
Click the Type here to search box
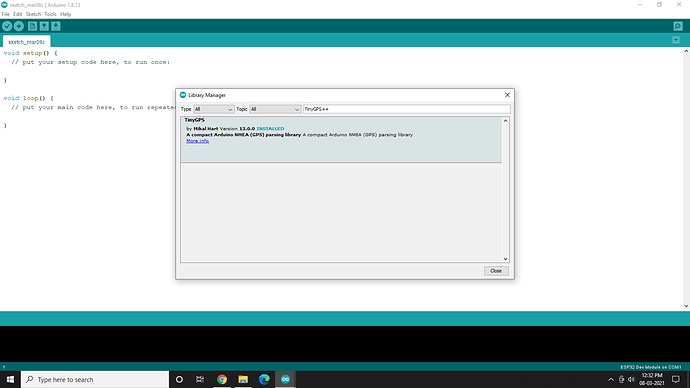pos(95,379)
